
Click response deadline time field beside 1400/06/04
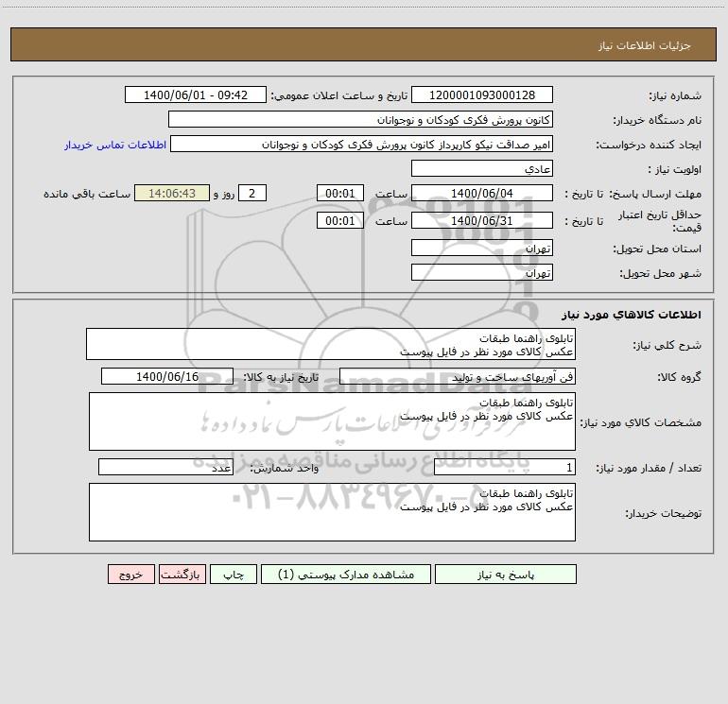pos(339,193)
